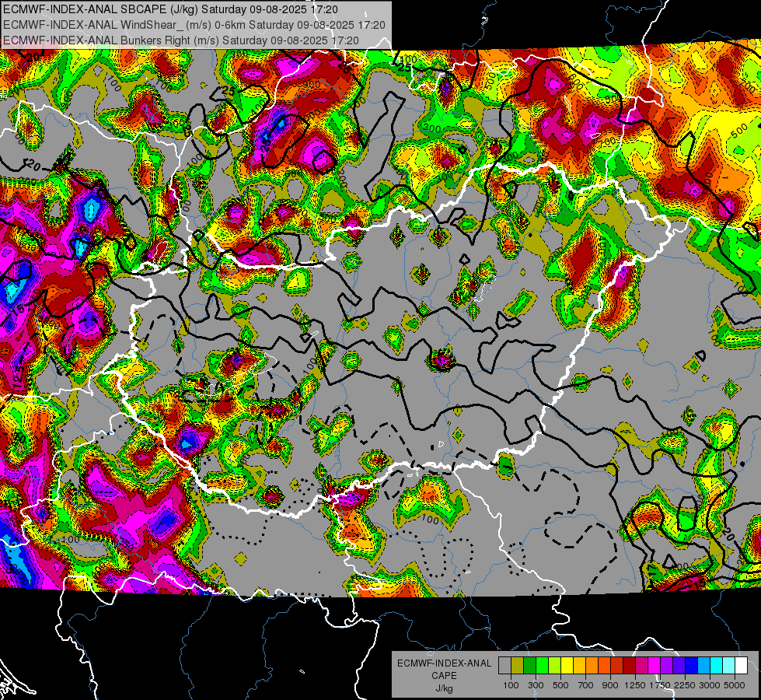
Task: Click the WindShear_ (m/s) 0-6km title line
Action: pyautogui.click(x=194, y=25)
